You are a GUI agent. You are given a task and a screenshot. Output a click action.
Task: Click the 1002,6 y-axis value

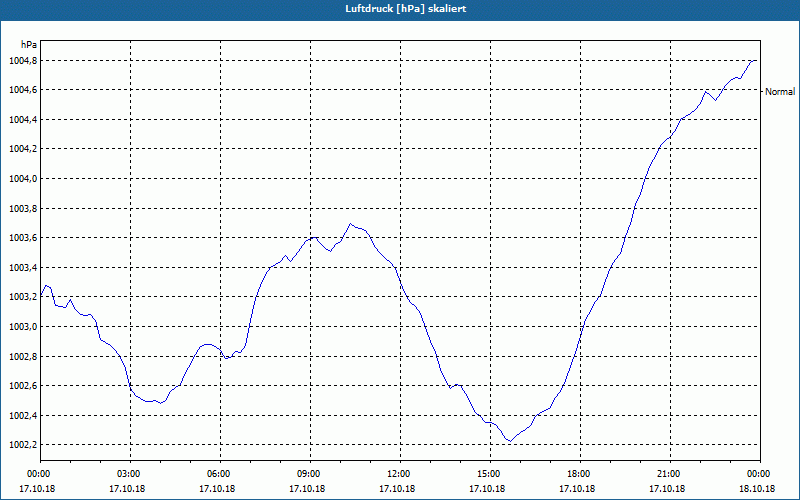23,386
